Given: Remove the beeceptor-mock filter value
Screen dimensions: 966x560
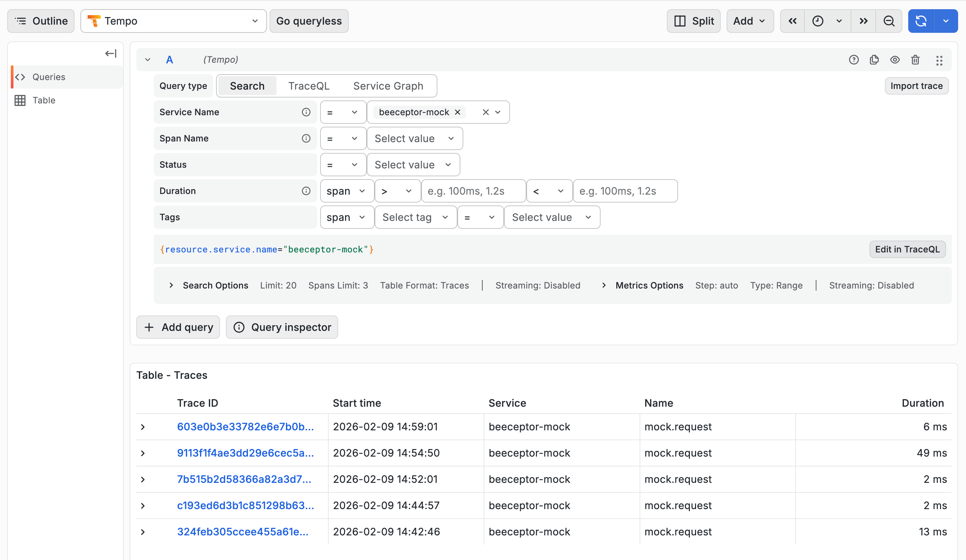Looking at the screenshot, I should [457, 112].
